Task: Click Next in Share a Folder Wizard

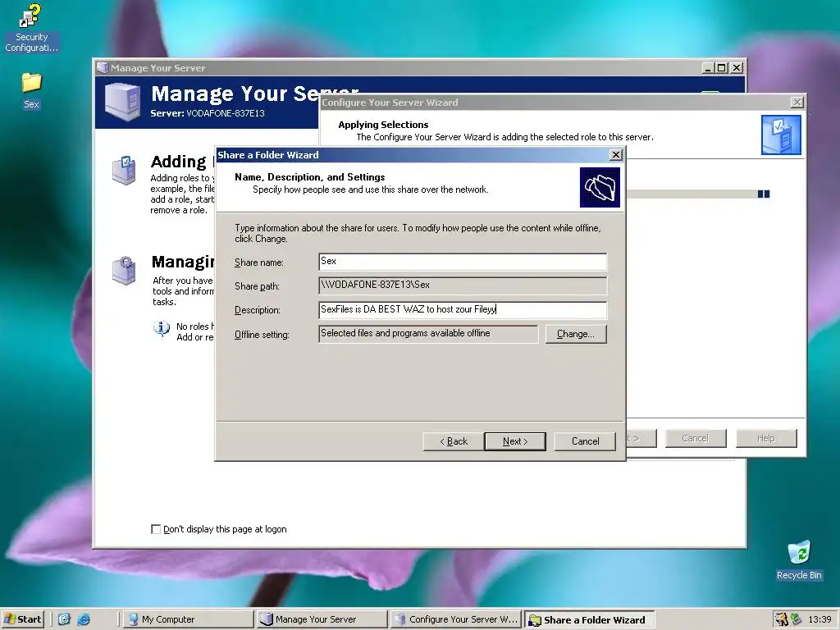Action: point(515,441)
